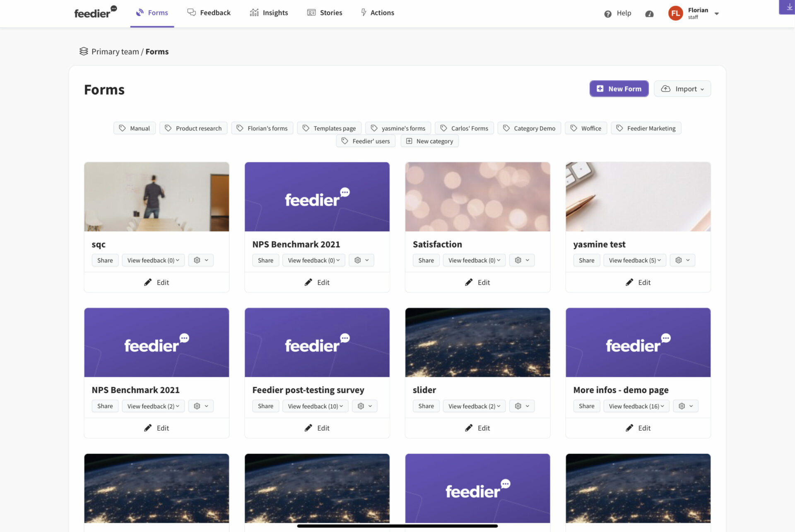Click the second NPS Benchmark 2021 thumbnail with View feedback (2)
795x532 pixels.
(157, 342)
